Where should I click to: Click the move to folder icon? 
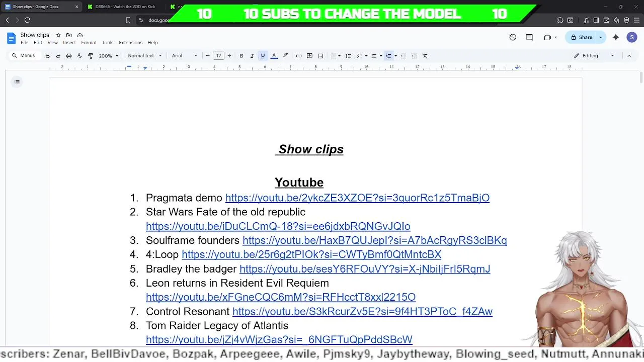pos(69,35)
